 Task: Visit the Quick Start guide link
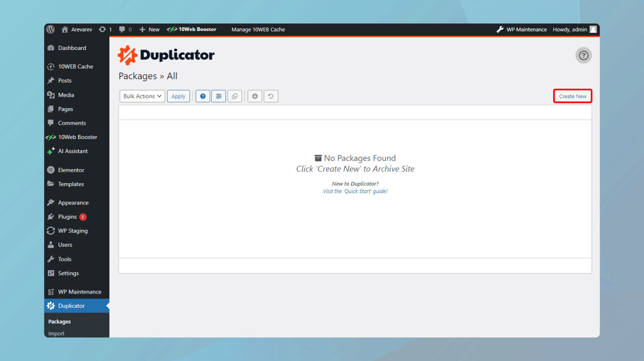point(355,191)
